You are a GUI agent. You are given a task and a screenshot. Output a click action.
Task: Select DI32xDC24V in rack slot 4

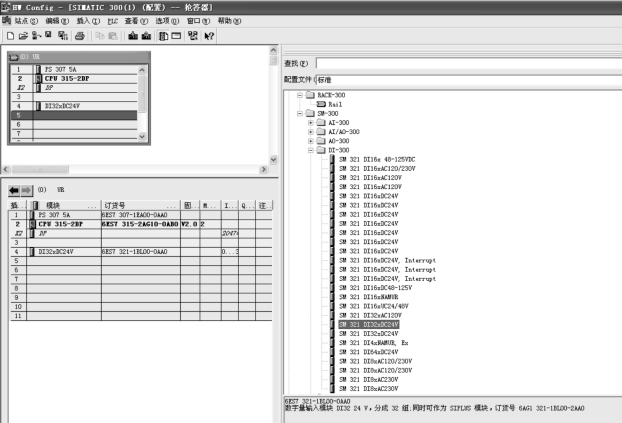click(x=62, y=106)
